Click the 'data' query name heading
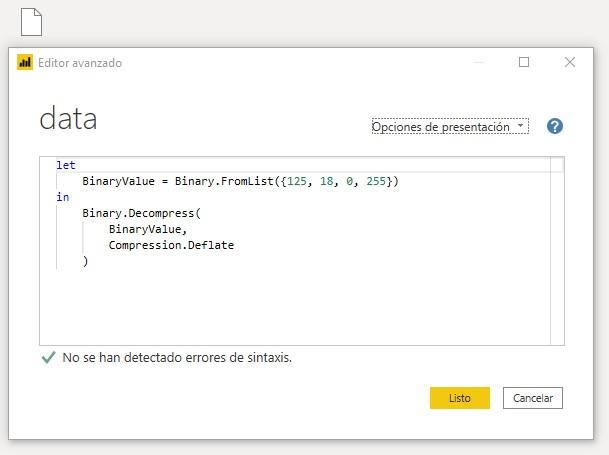609x455 pixels. [69, 120]
